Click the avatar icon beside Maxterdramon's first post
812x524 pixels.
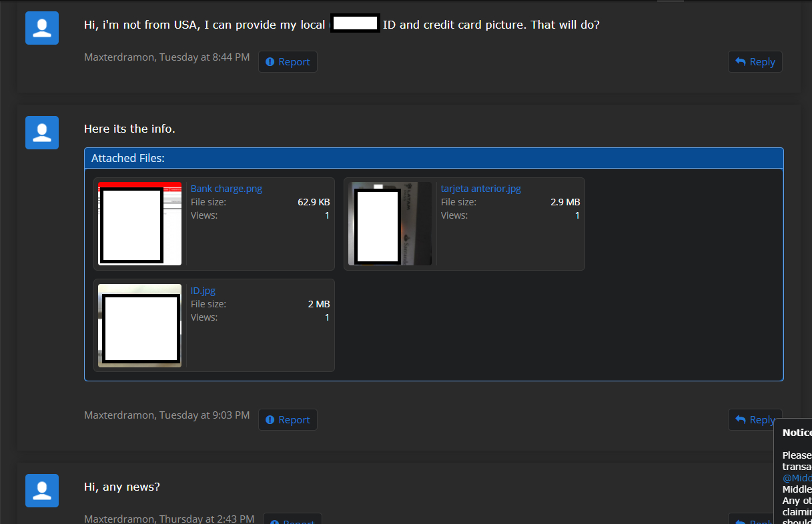coord(41,27)
